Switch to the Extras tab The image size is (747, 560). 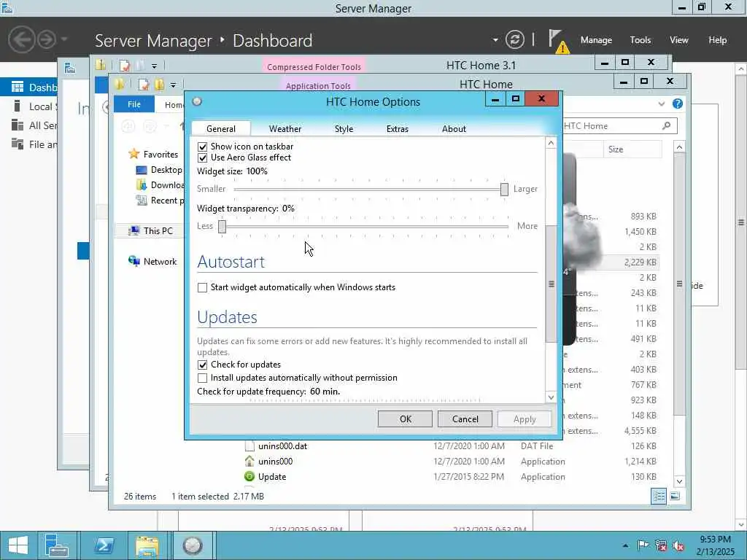point(398,128)
